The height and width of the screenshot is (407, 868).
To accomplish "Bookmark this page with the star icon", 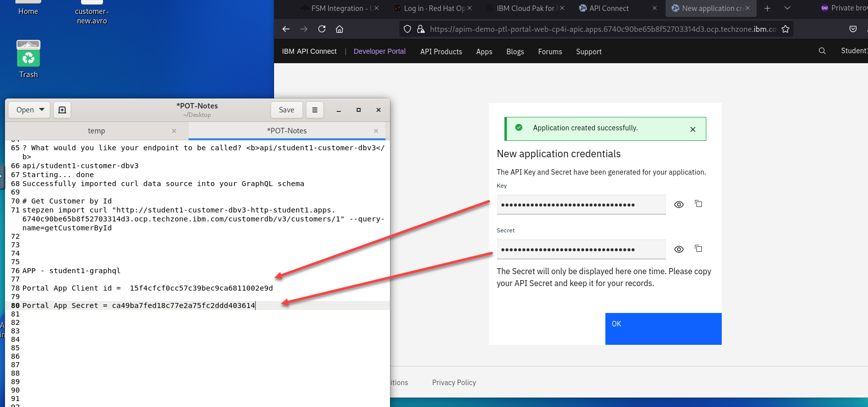I will click(x=785, y=29).
